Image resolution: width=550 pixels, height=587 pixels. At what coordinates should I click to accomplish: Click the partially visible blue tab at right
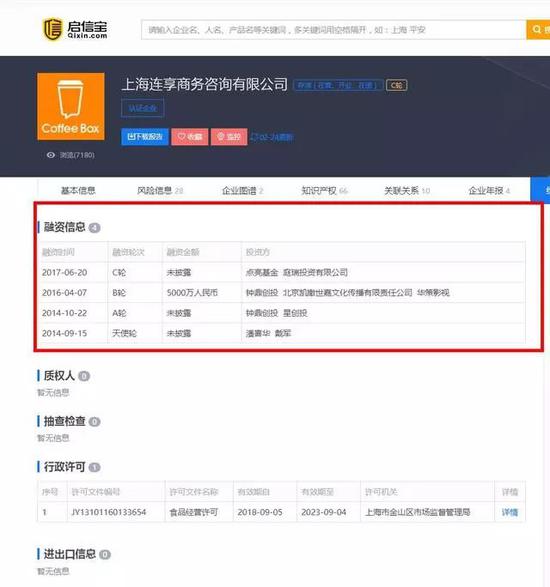[x=540, y=191]
